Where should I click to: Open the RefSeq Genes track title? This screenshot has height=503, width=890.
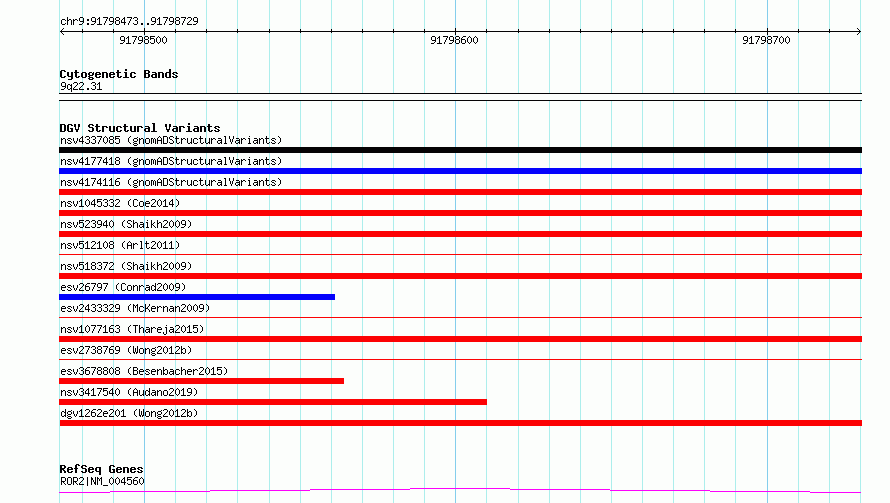[101, 469]
